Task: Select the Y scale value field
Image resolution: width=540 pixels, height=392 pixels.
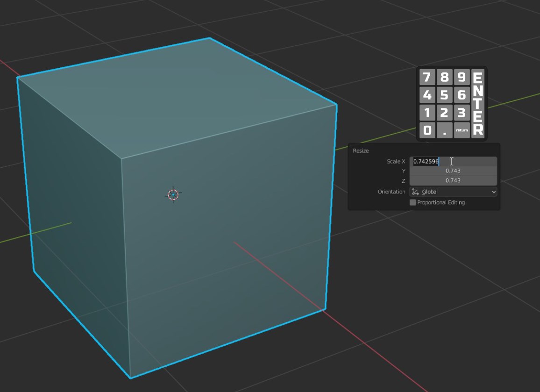Action: click(x=453, y=171)
